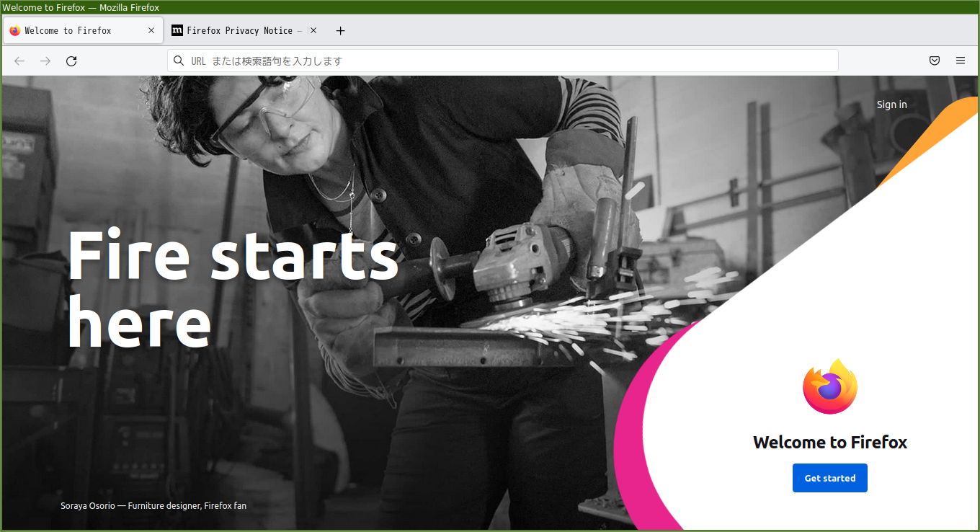This screenshot has width=980, height=532.
Task: Click the Soraya Osorio photo caption
Action: tap(153, 505)
